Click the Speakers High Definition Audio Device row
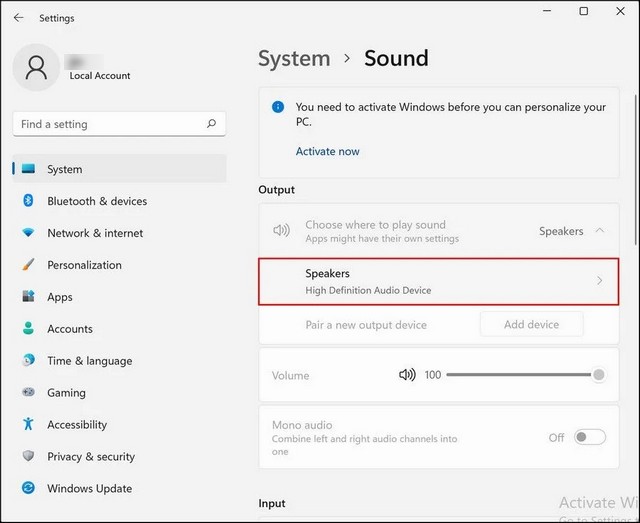 coord(439,281)
